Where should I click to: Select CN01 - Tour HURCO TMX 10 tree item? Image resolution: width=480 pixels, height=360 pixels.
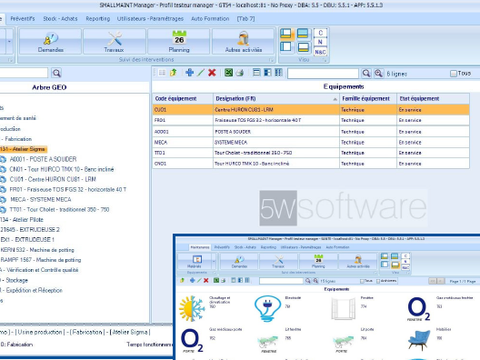click(x=62, y=169)
